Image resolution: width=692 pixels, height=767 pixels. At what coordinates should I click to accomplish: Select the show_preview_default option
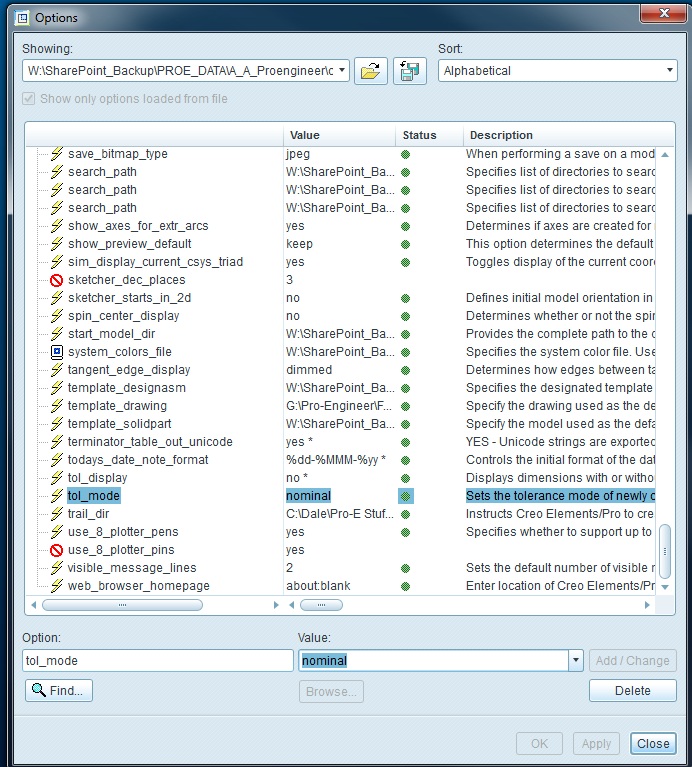[x=130, y=244]
